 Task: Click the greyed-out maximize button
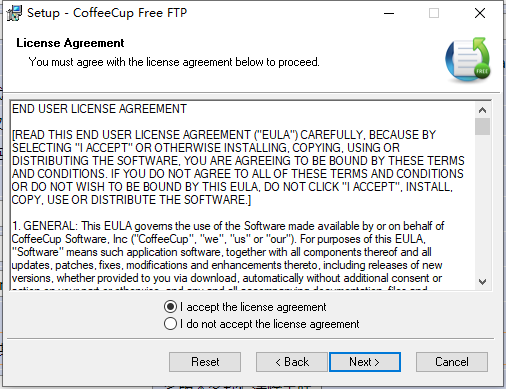click(x=434, y=13)
